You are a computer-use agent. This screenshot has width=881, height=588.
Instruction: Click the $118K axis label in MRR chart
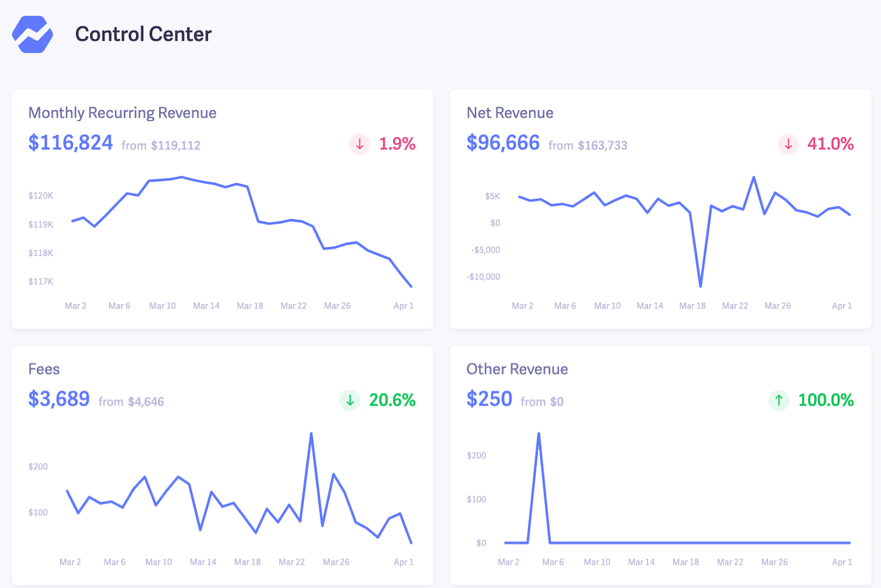click(x=41, y=253)
